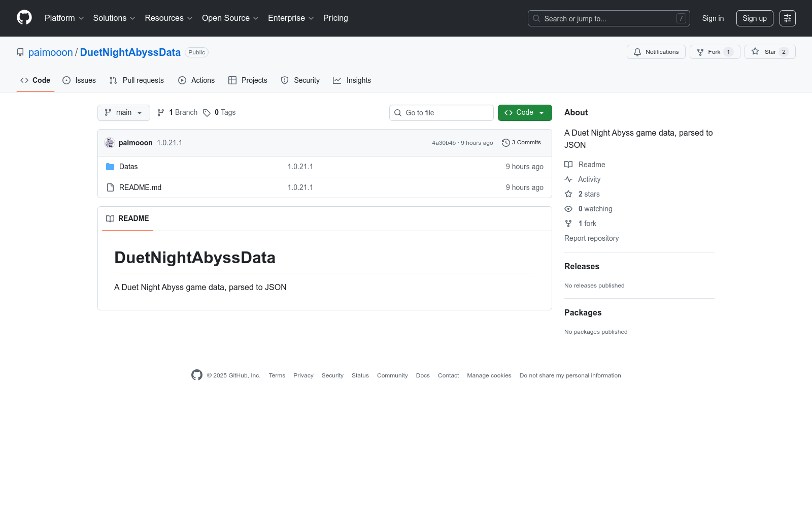Screen dimensions: 812x508
Task: Open the Open Source dropdown
Action: point(230,18)
